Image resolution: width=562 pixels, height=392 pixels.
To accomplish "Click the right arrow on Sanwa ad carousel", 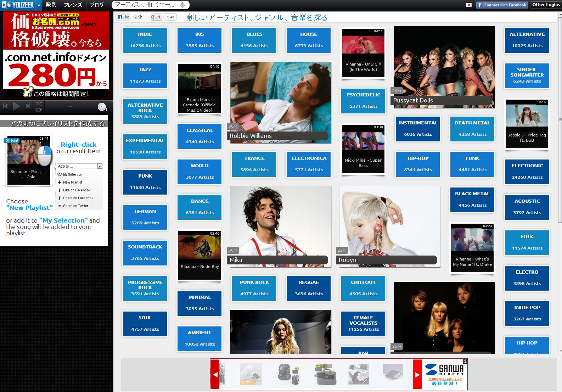I will click(417, 375).
